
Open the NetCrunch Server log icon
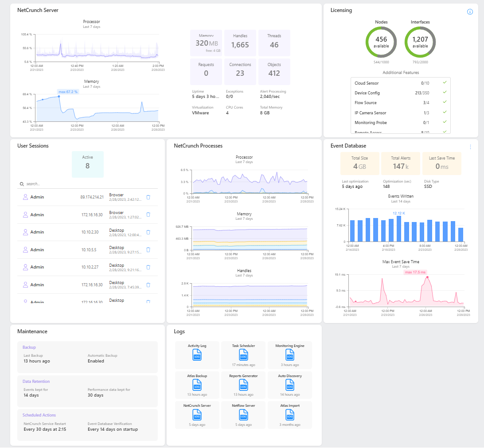pos(197,415)
